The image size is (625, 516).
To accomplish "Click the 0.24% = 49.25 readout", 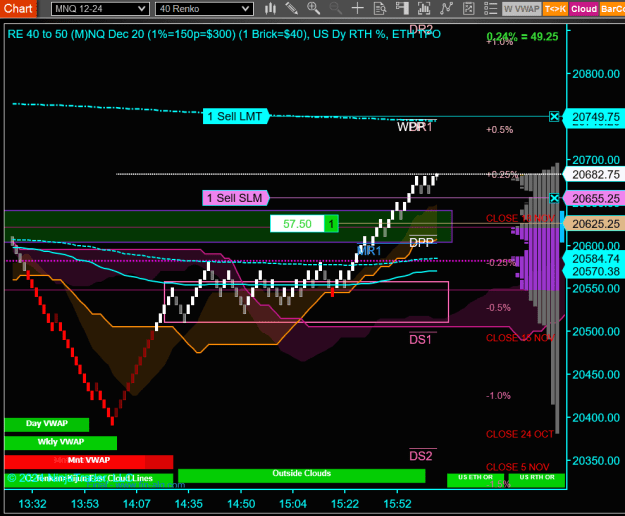I will 522,37.
